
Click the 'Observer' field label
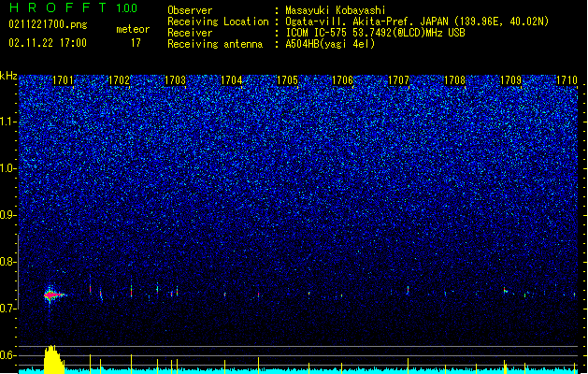[190, 10]
